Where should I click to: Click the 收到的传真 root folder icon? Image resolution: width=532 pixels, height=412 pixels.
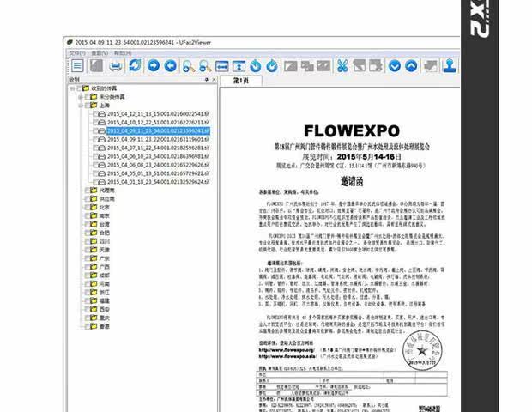[85, 88]
